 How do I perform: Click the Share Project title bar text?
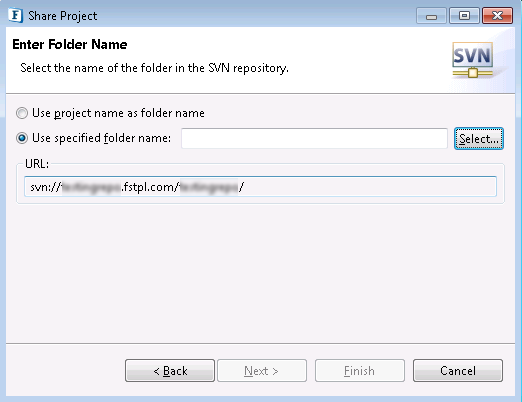pos(63,16)
